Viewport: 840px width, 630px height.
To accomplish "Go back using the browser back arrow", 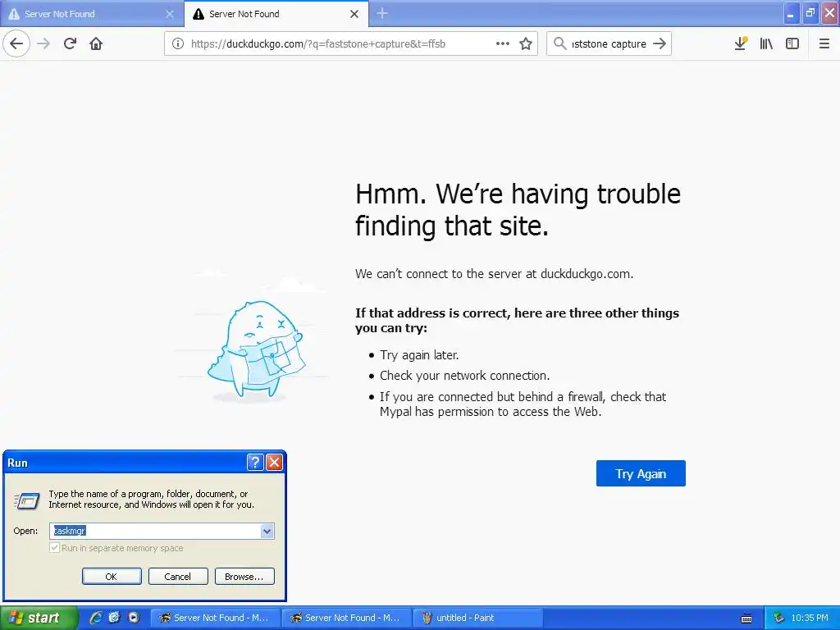I will [x=16, y=43].
